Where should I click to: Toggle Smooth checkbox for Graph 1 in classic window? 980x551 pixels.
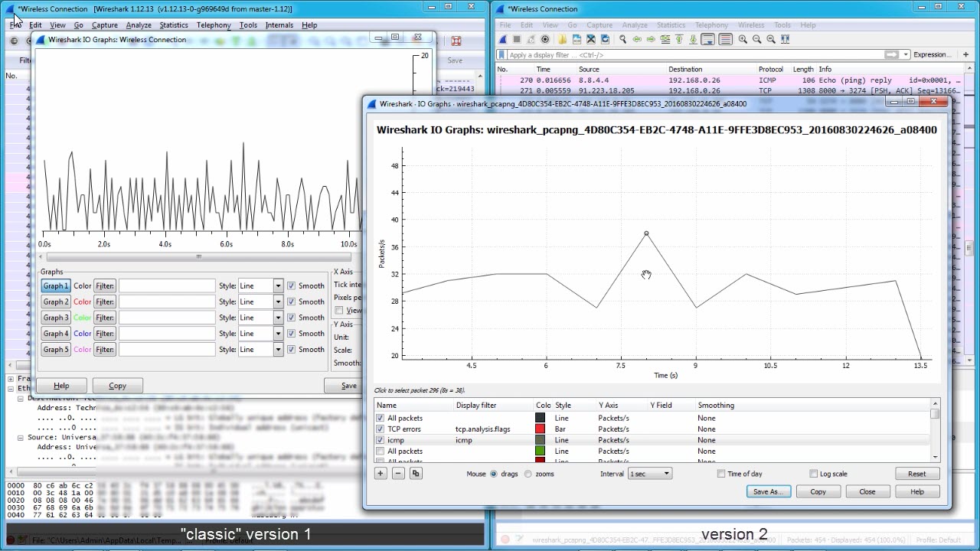[291, 285]
